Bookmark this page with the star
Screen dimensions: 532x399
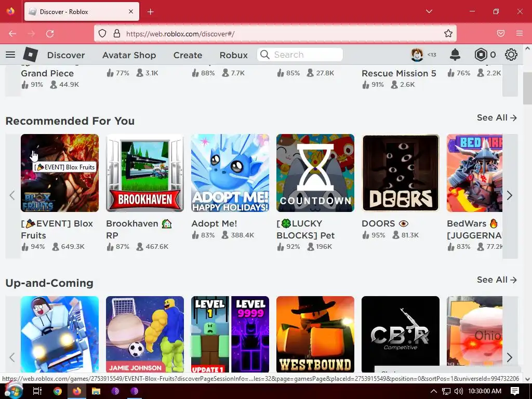click(x=448, y=33)
